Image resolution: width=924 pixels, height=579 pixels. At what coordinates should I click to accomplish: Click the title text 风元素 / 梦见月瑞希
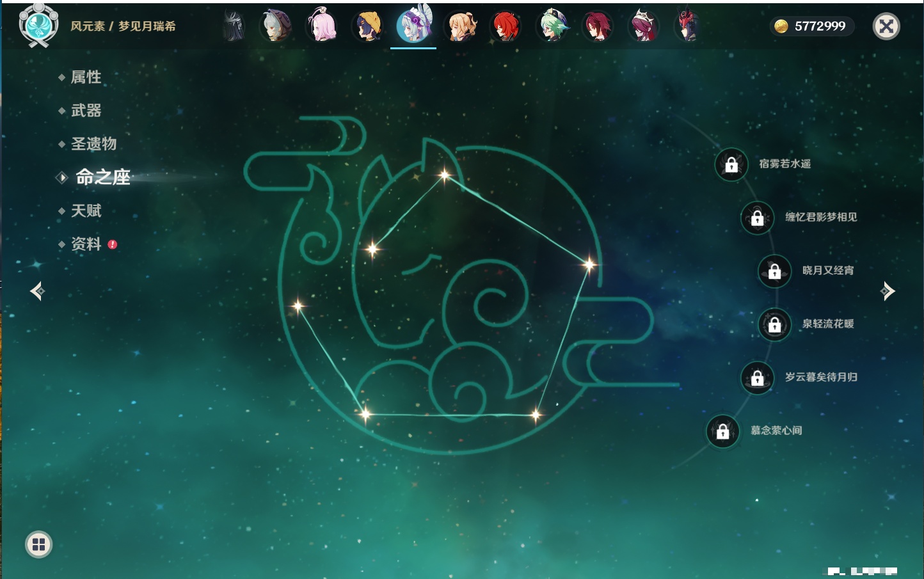pyautogui.click(x=123, y=26)
